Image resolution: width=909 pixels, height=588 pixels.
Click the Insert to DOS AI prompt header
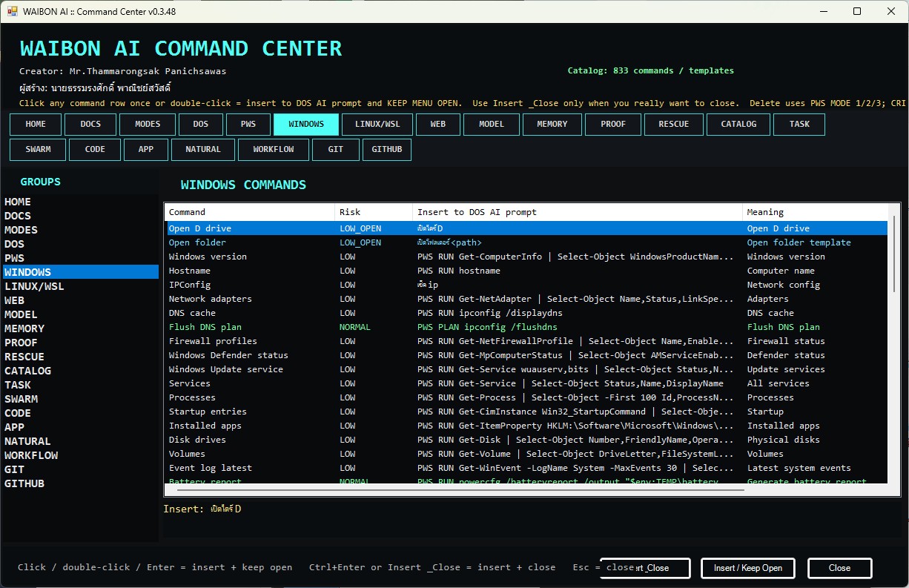click(578, 212)
